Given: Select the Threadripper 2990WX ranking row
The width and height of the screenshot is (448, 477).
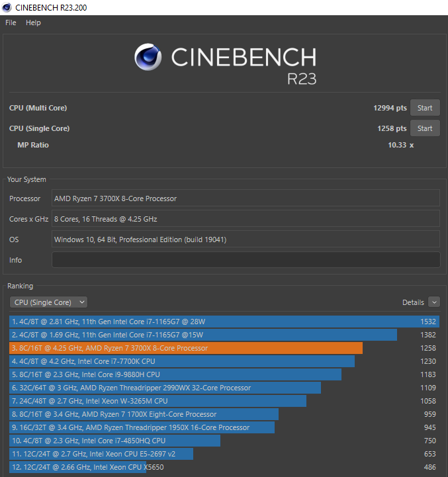Looking at the screenshot, I should coord(224,388).
